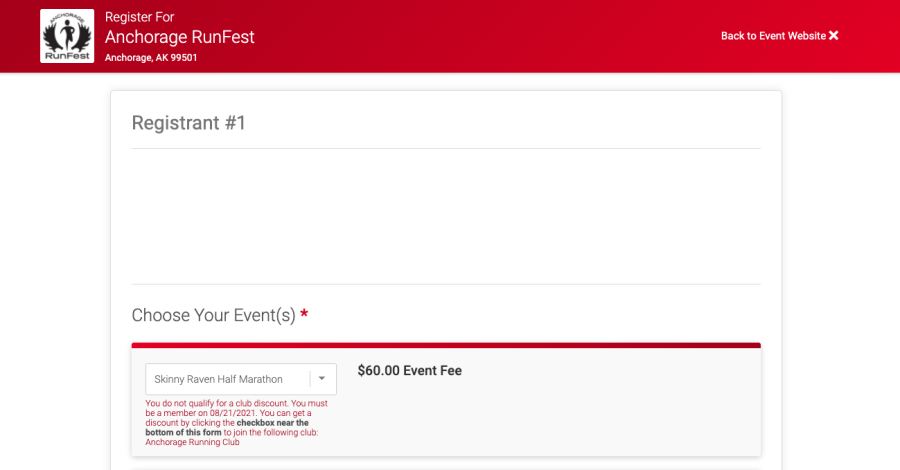The width and height of the screenshot is (900, 470).
Task: Click the divider line under Registrant #1
Action: coord(445,149)
